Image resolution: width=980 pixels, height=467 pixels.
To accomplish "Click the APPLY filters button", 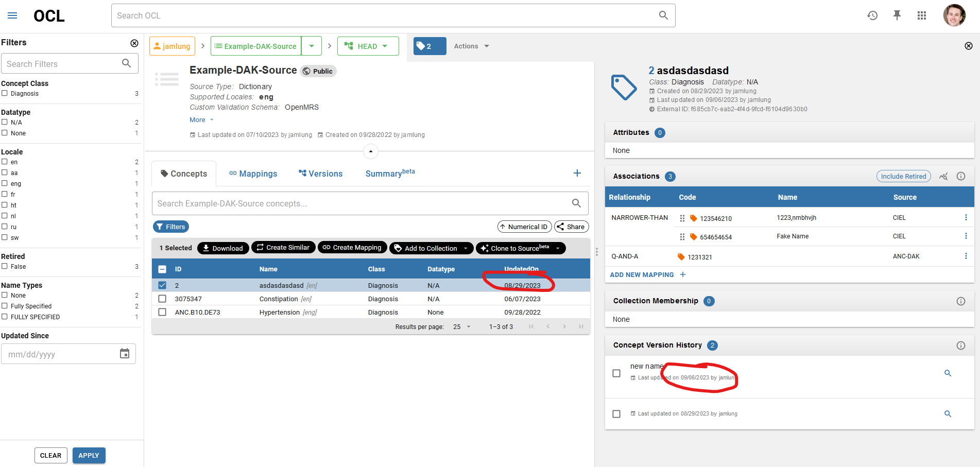I will [x=89, y=455].
